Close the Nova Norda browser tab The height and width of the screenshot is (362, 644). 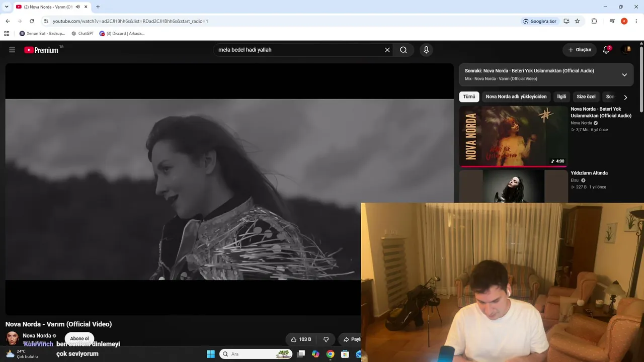(86, 7)
